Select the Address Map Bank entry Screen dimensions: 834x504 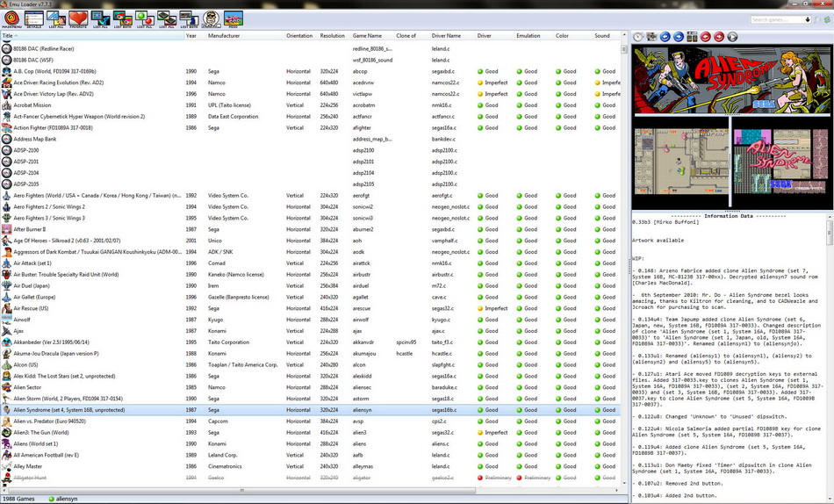point(310,139)
